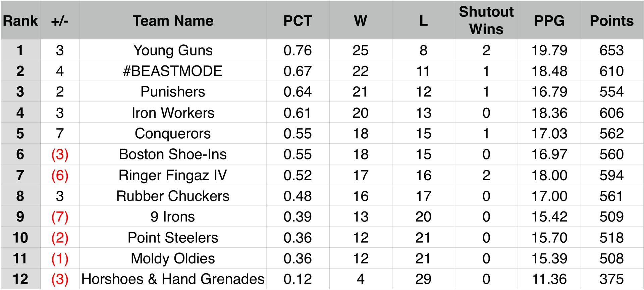This screenshot has height=290, width=644.
Task: Click the Point Steelers team cell
Action: [173, 238]
